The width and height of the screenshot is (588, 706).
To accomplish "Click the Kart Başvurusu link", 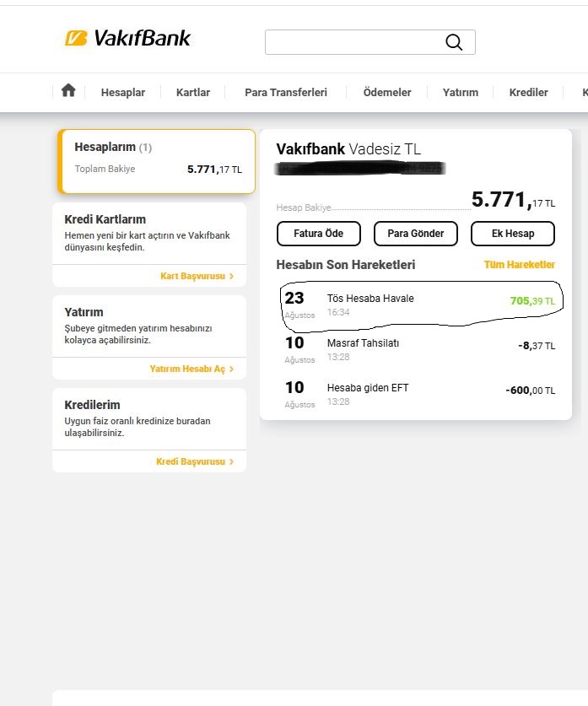I will click(192, 276).
